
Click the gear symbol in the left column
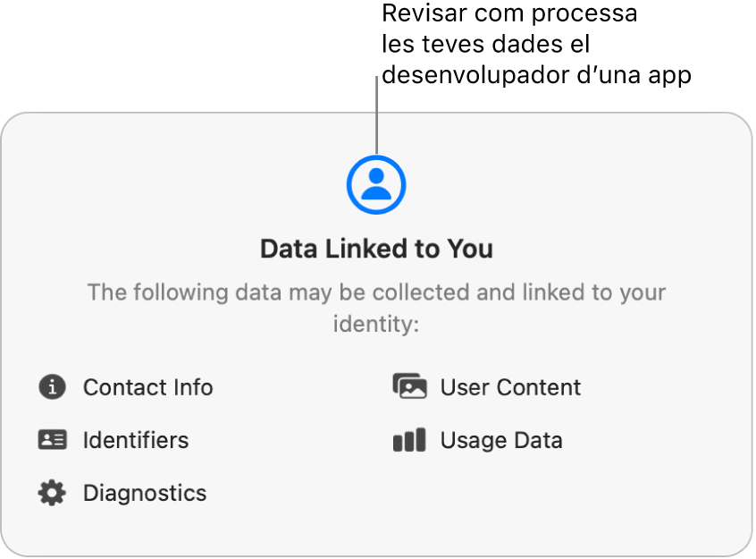coord(52,493)
